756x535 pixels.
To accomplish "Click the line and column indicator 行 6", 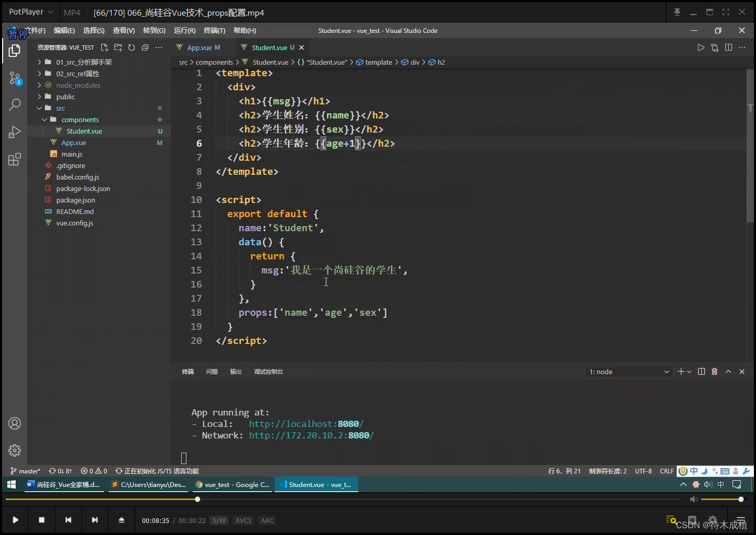I will coord(564,471).
